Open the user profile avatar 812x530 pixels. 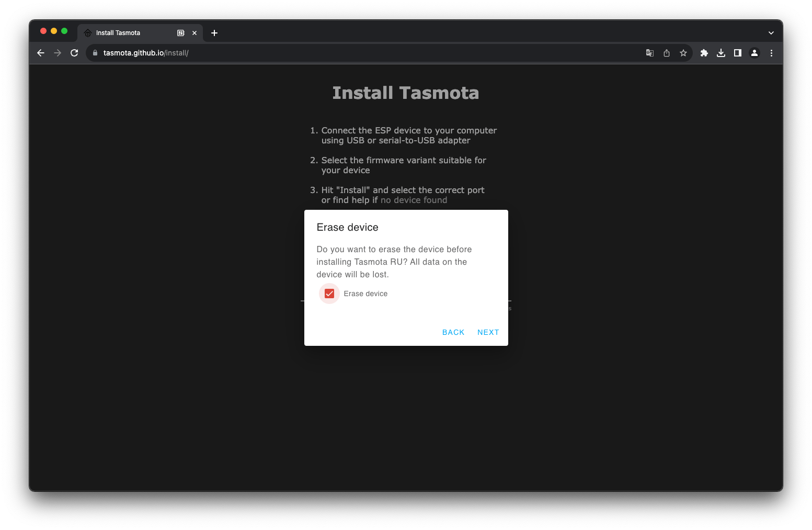pyautogui.click(x=754, y=53)
